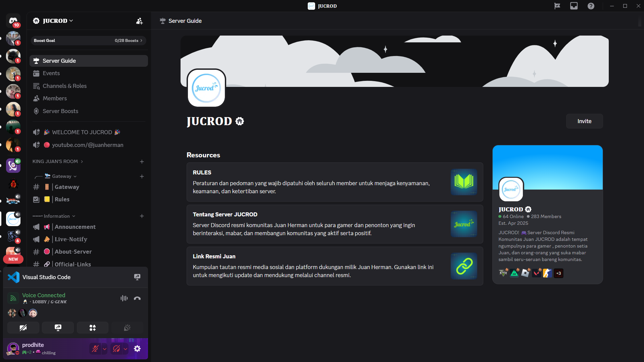Stream Visual Studio Code screen icon
Viewport: 644px width, 362px height.
point(137,277)
